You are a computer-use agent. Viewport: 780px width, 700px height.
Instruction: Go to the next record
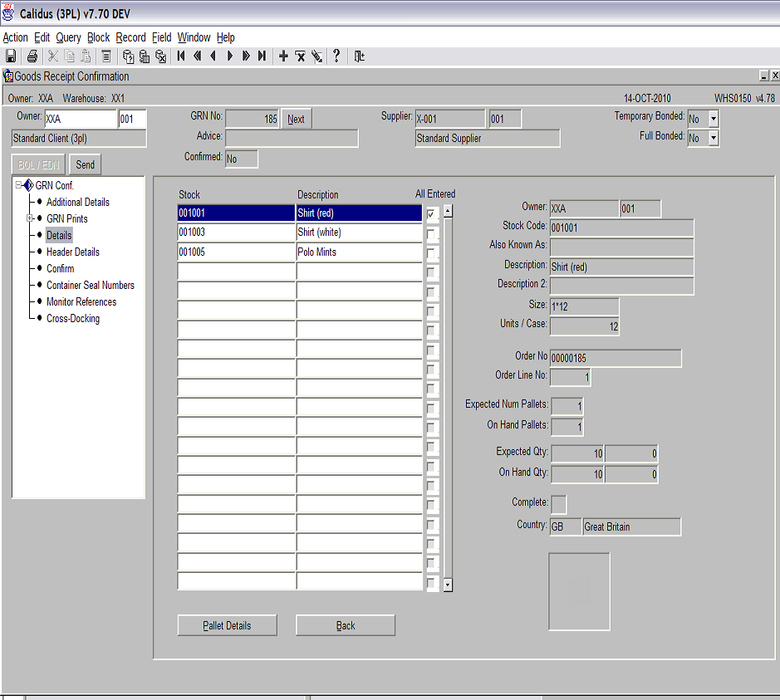[230, 56]
